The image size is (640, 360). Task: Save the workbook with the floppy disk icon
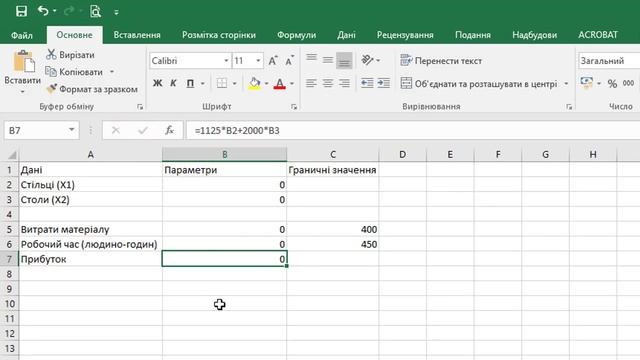[x=21, y=11]
